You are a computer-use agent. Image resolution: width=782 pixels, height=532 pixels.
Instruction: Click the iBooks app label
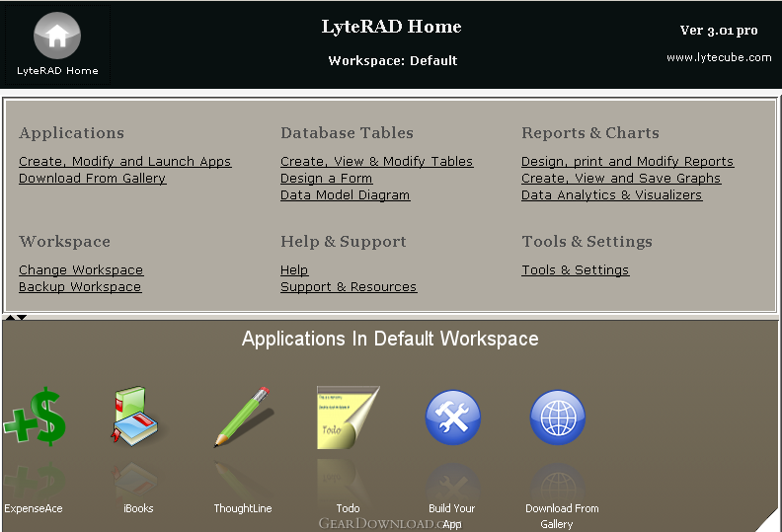138,508
